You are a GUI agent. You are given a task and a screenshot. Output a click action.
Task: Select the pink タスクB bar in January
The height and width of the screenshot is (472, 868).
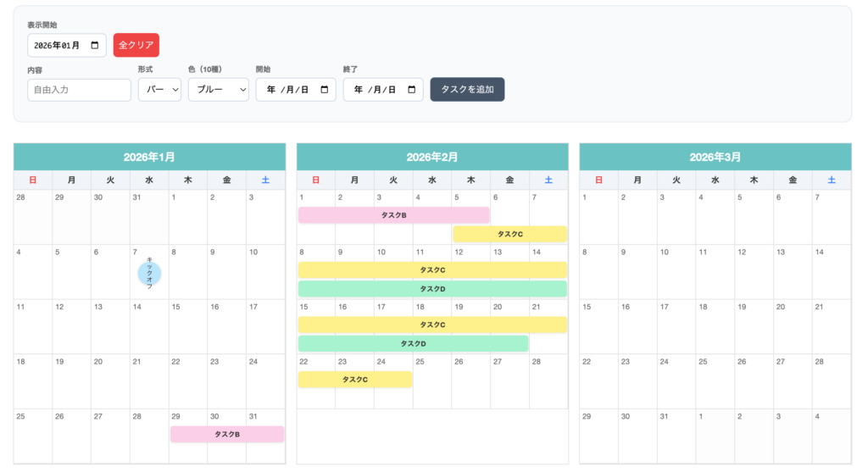tap(226, 434)
